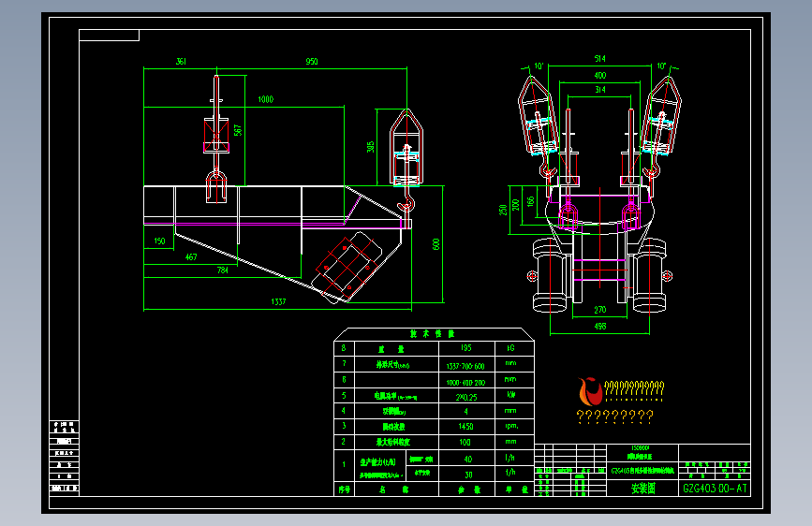Pick the vertical 600 height dimension text
This screenshot has width=812, height=526.
(436, 244)
